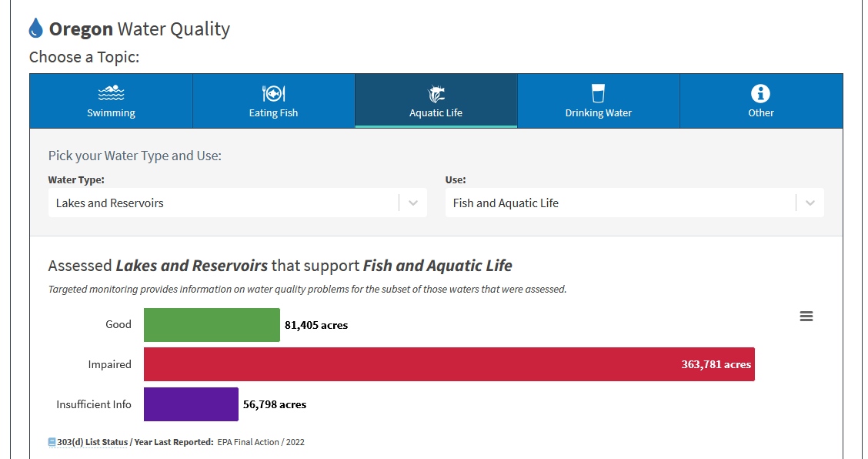Open the Lakes and Reservoirs selector
This screenshot has width=868, height=459.
click(x=223, y=203)
